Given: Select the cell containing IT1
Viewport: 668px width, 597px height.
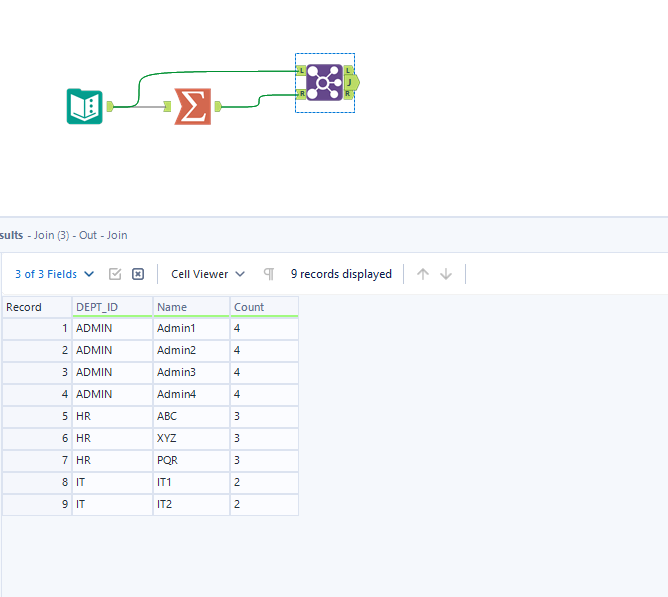Looking at the screenshot, I should (191, 483).
